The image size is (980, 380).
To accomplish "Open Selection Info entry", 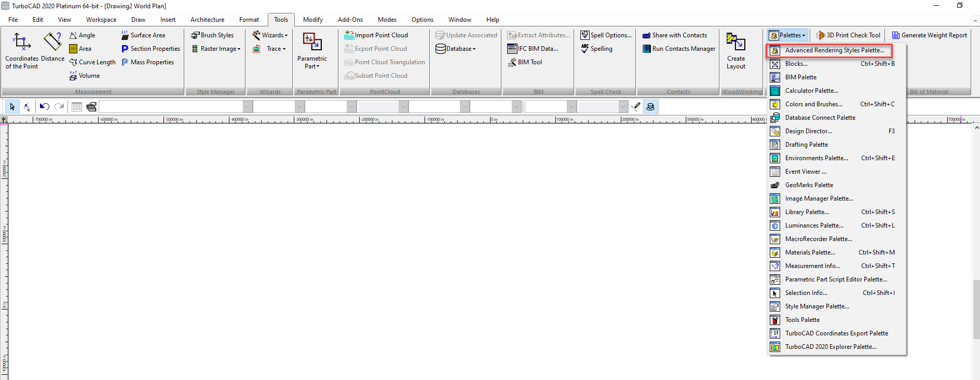I will (x=836, y=293).
